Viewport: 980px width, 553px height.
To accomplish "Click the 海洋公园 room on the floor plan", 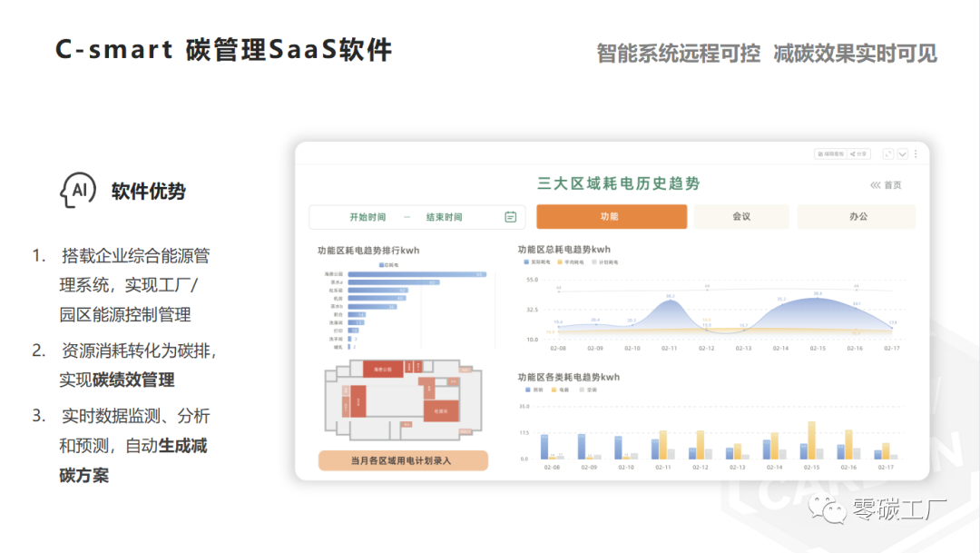I will 383,369.
